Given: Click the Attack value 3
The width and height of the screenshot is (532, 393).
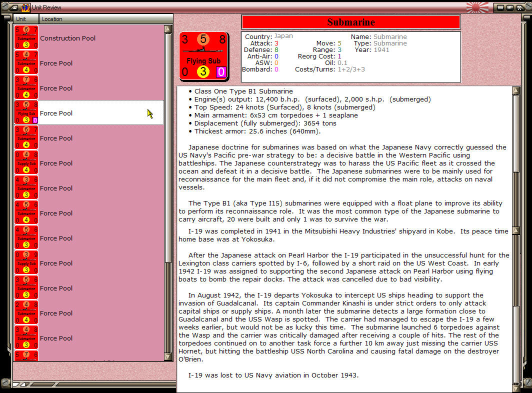Looking at the screenshot, I should coord(276,43).
